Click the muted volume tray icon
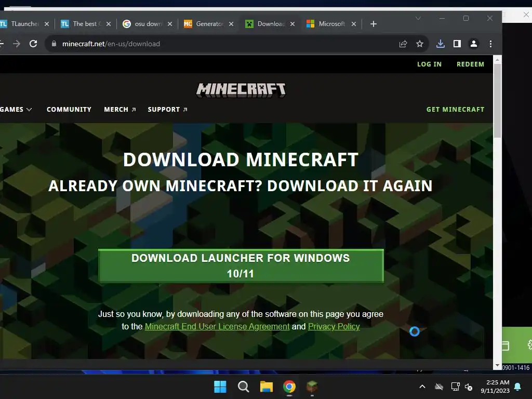This screenshot has height=399, width=532. [469, 387]
